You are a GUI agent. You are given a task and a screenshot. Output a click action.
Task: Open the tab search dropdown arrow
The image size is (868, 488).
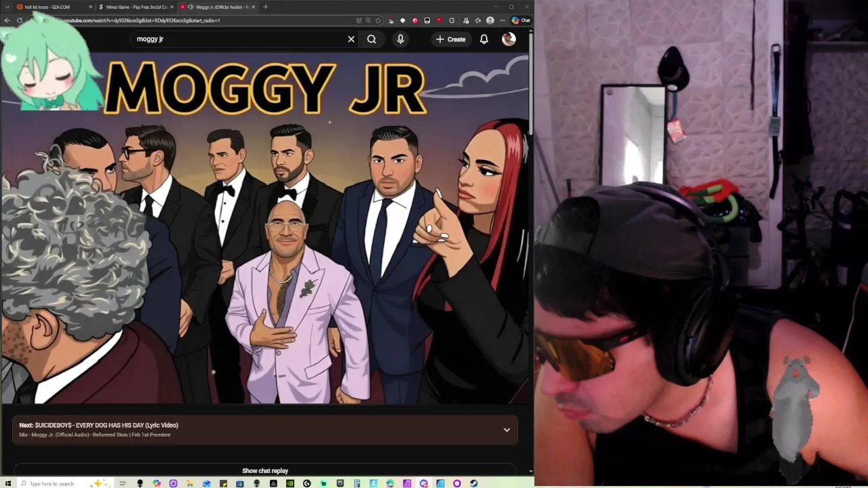6,7
